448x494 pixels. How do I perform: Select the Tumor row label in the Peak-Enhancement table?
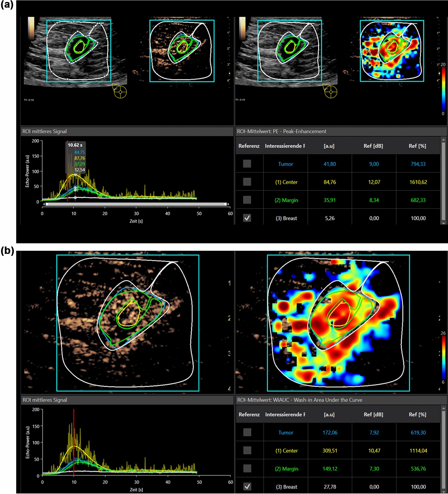(x=285, y=164)
